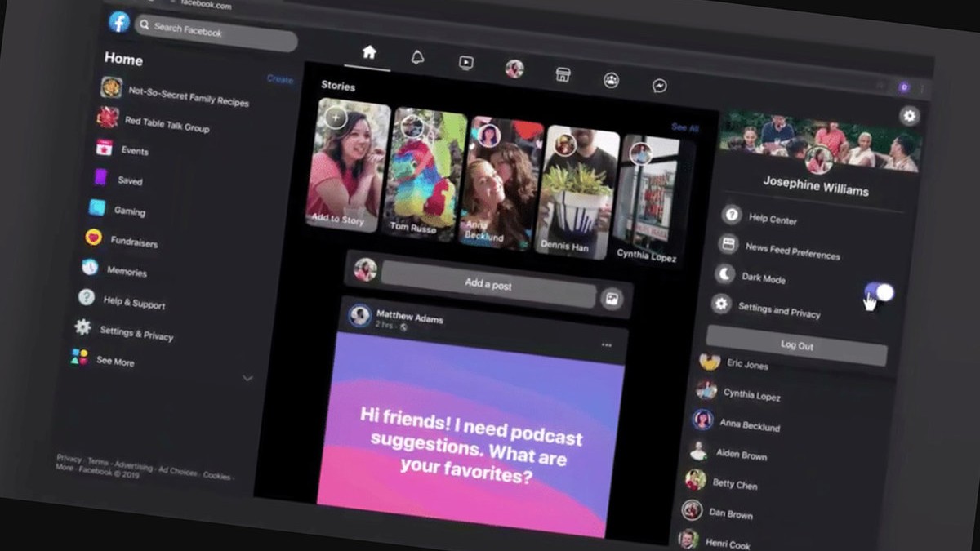Click your avatar next to Add a post
This screenshot has height=551, width=980.
coord(366,269)
